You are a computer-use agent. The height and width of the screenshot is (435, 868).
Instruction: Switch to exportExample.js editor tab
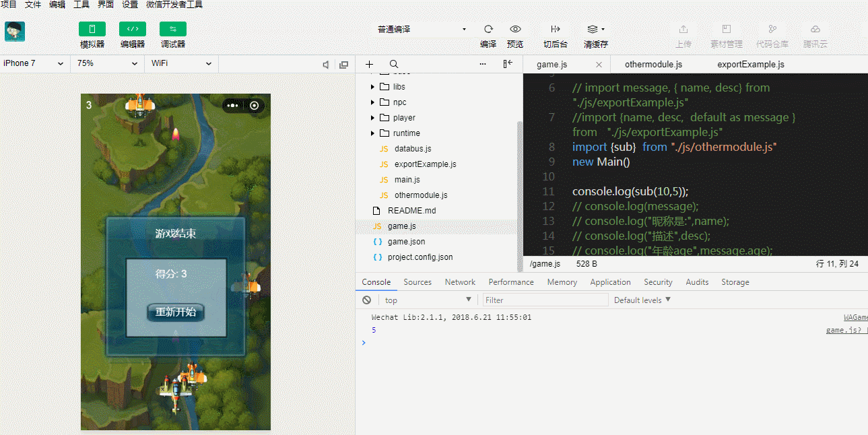click(x=750, y=65)
